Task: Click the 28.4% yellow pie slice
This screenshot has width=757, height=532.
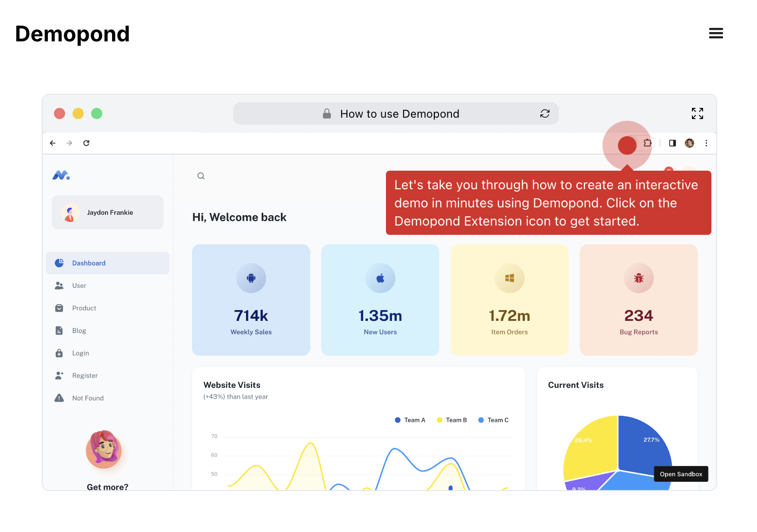Action: click(591, 449)
